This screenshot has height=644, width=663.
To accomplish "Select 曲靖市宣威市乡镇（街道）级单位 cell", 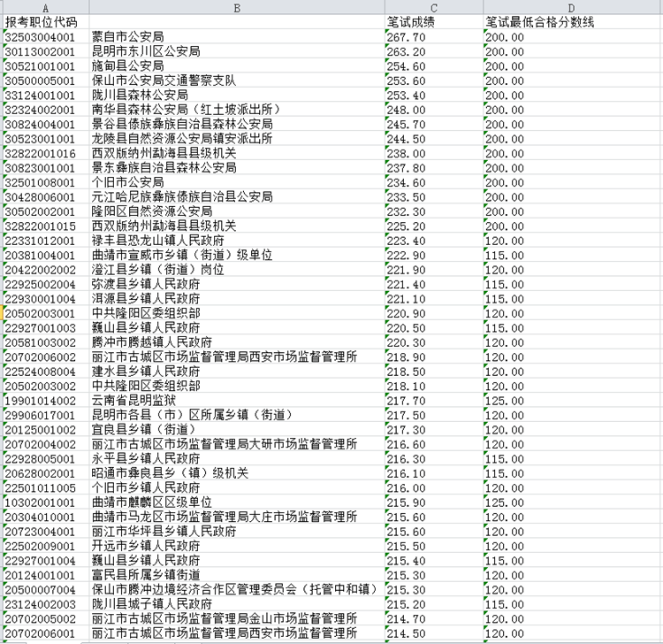I will pyautogui.click(x=237, y=255).
